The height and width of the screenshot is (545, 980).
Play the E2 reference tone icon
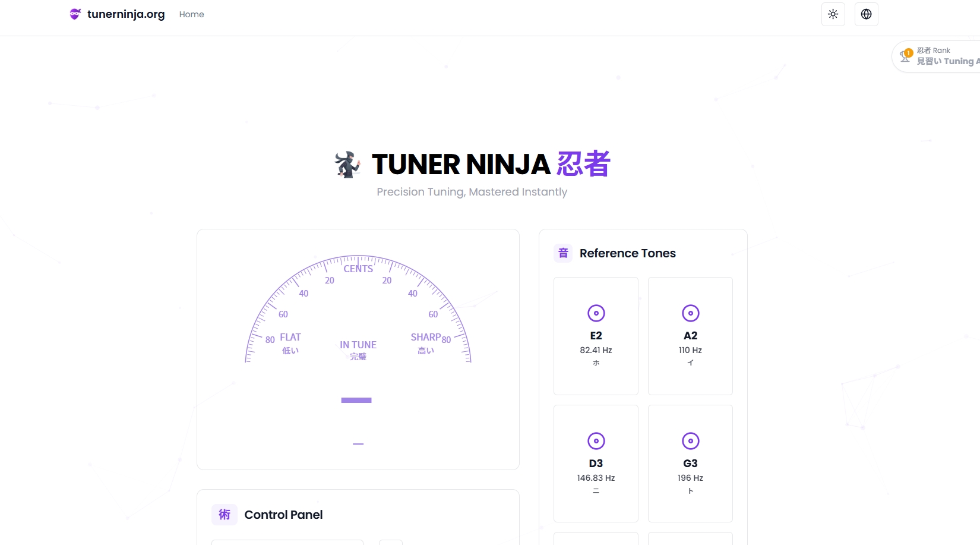(x=596, y=313)
